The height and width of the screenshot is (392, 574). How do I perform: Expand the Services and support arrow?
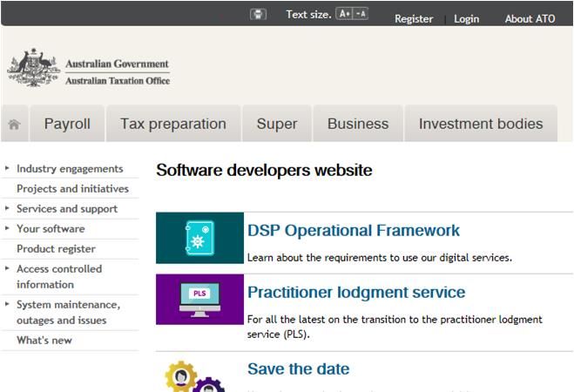7,208
